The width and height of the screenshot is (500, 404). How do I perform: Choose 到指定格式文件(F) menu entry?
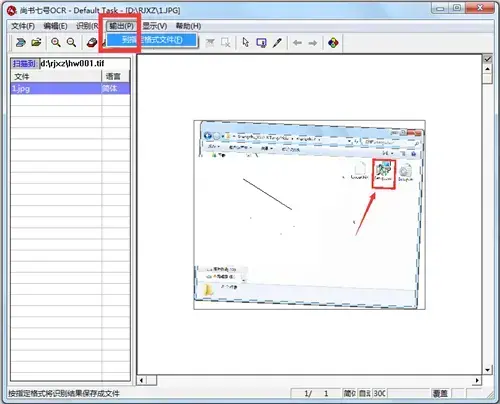tap(152, 40)
